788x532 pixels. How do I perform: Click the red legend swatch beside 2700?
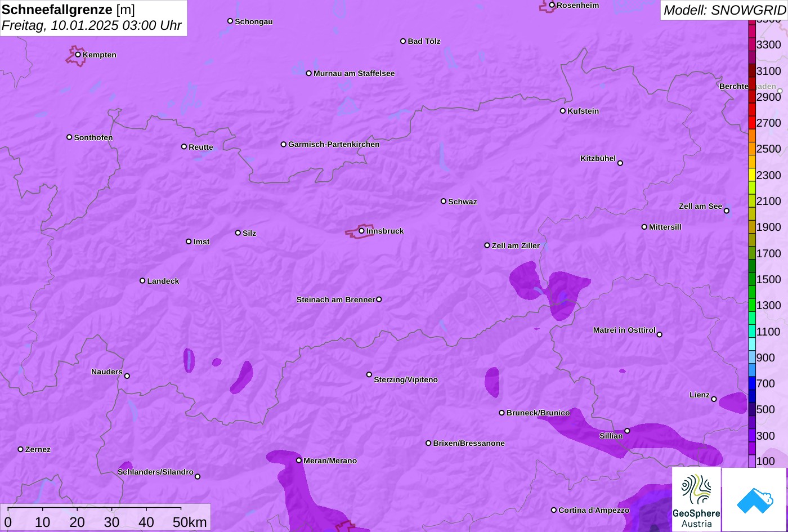[x=752, y=123]
